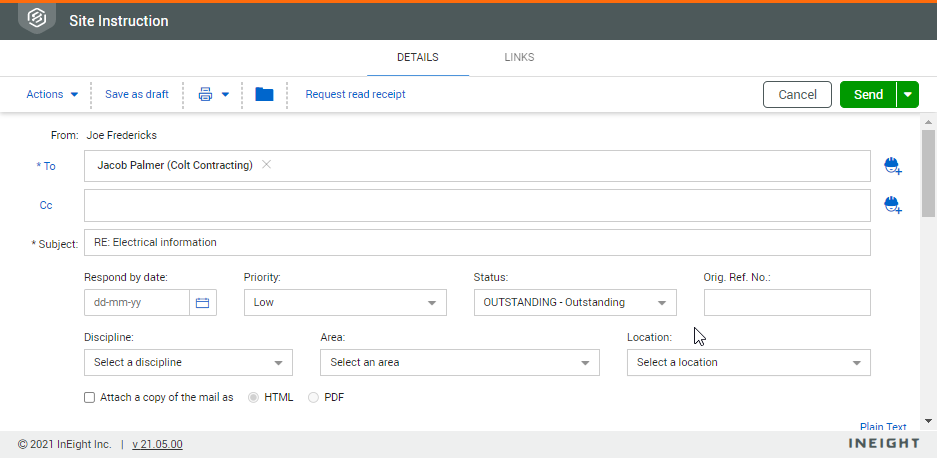Switch to the LINKS tab

point(519,57)
